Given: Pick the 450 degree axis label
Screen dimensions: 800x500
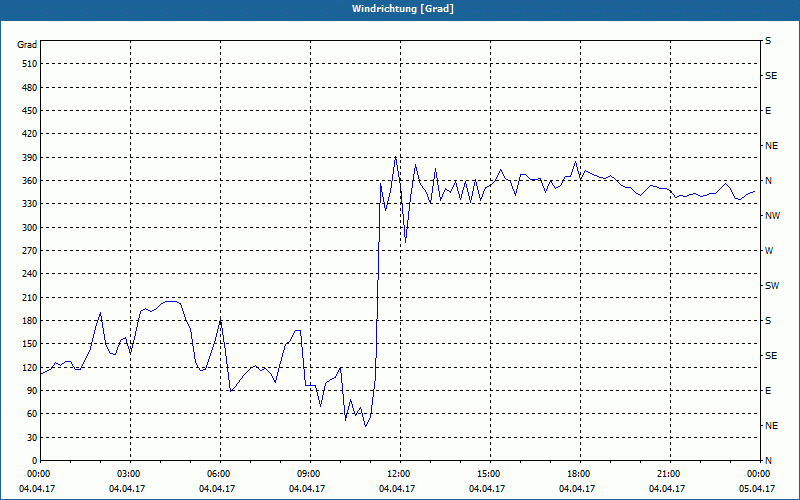Looking at the screenshot, I should (30, 111).
